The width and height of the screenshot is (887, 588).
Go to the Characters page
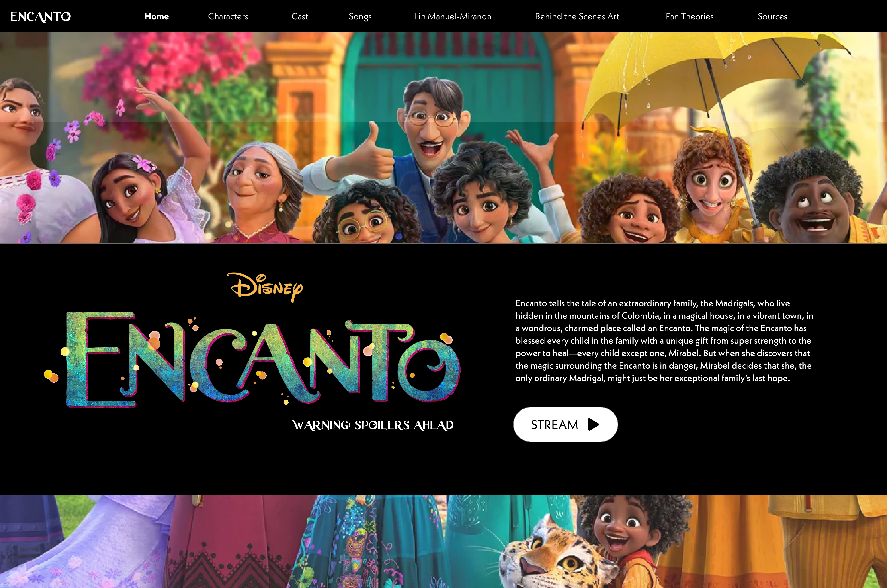(228, 16)
